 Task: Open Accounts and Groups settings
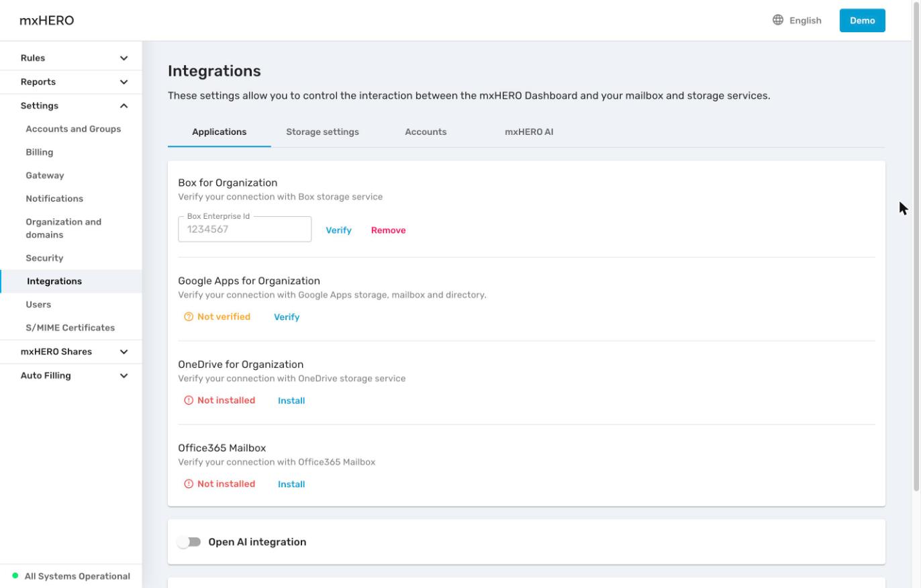pos(73,129)
